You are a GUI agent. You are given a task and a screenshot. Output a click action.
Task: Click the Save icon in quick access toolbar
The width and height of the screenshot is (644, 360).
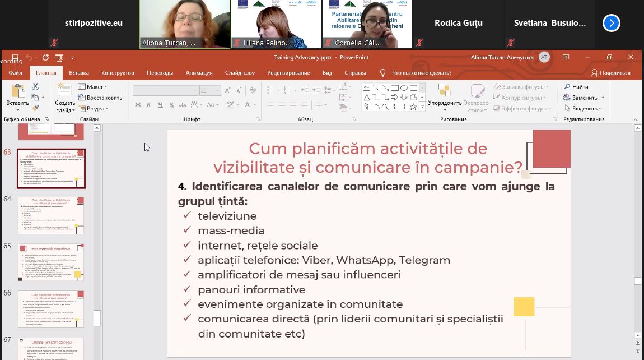pyautogui.click(x=15, y=57)
